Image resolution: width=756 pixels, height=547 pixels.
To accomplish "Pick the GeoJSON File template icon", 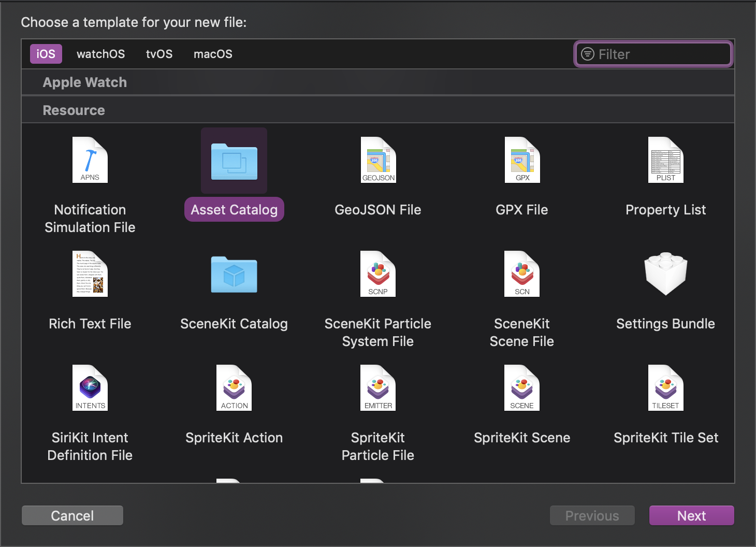I will tap(378, 160).
